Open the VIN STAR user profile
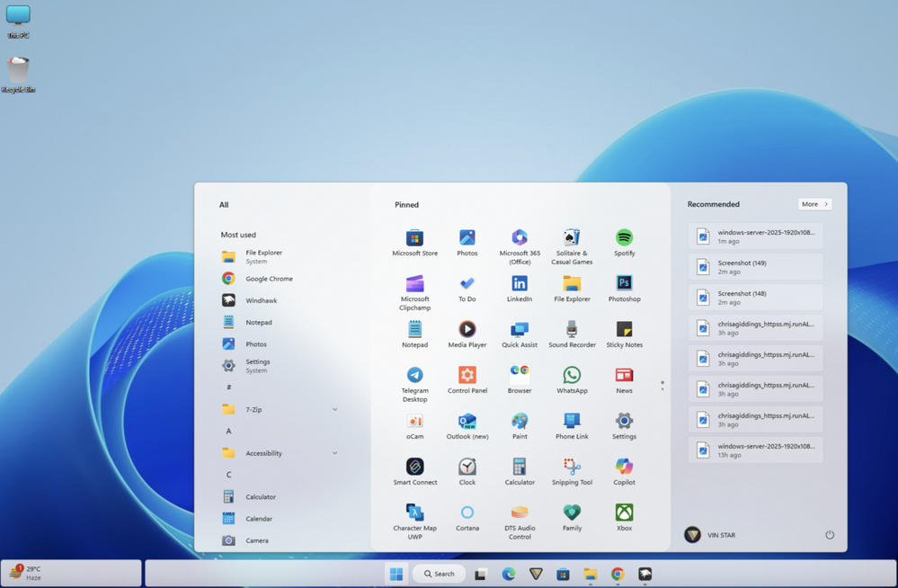Image resolution: width=898 pixels, height=588 pixels. tap(710, 535)
